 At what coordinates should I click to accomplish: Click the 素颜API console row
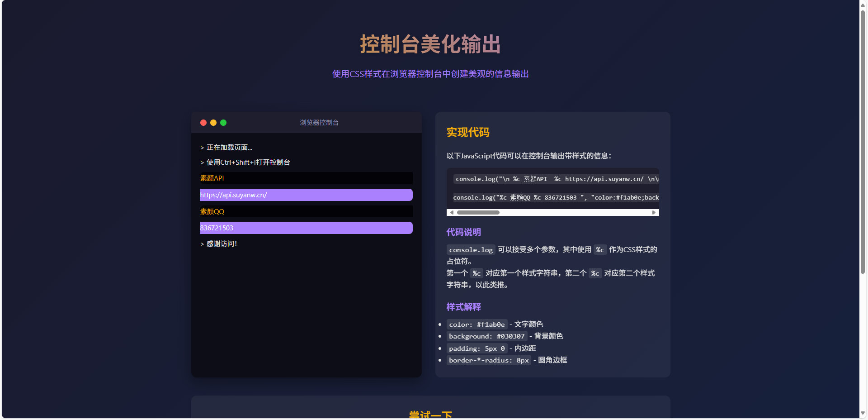[x=307, y=178]
